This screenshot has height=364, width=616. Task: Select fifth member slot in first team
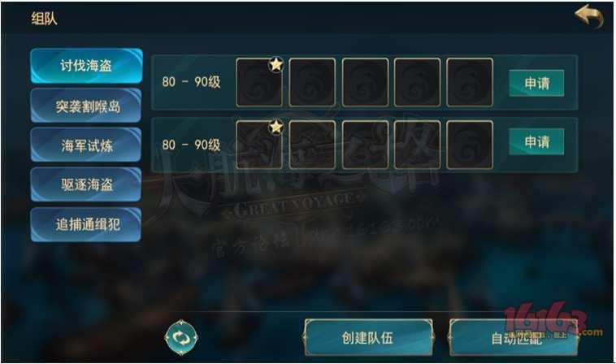click(x=470, y=82)
